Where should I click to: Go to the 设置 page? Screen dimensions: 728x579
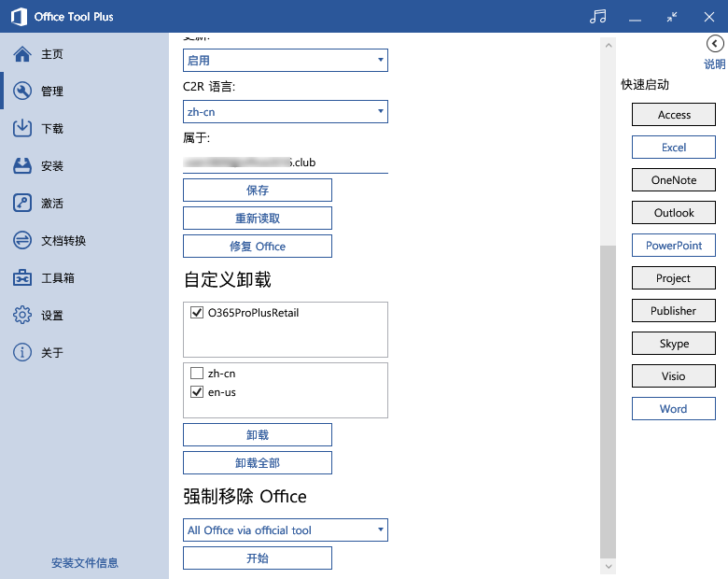point(85,315)
